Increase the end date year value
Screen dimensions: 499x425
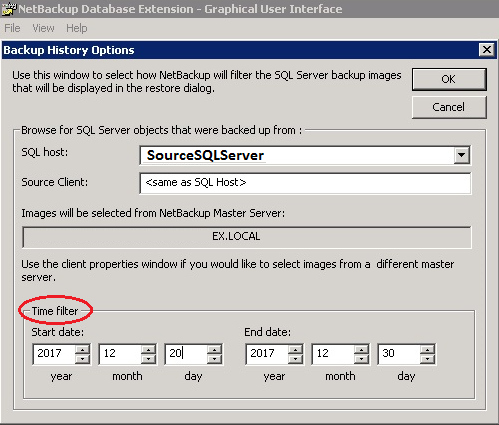[295, 349]
